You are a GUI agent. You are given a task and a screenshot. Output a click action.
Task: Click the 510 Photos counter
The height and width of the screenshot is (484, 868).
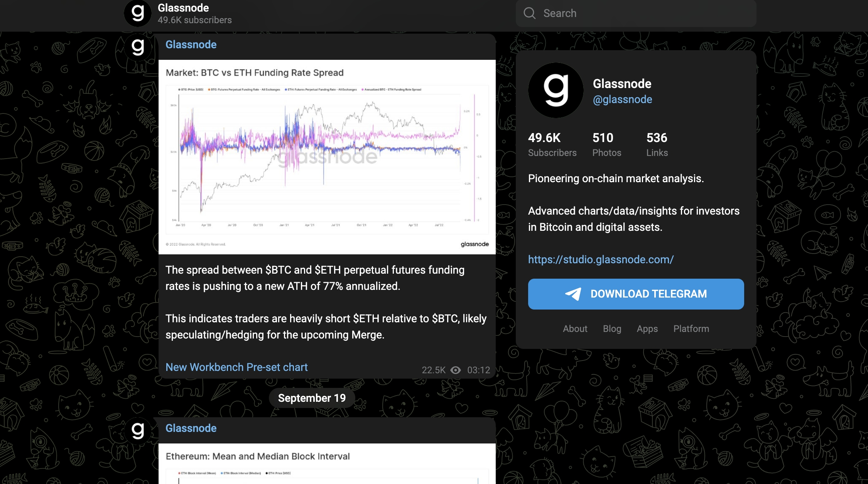(x=607, y=145)
